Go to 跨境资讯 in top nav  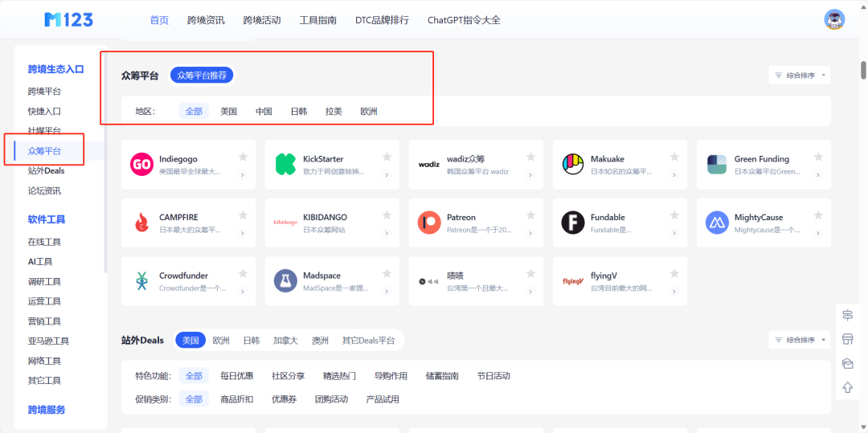pos(206,20)
